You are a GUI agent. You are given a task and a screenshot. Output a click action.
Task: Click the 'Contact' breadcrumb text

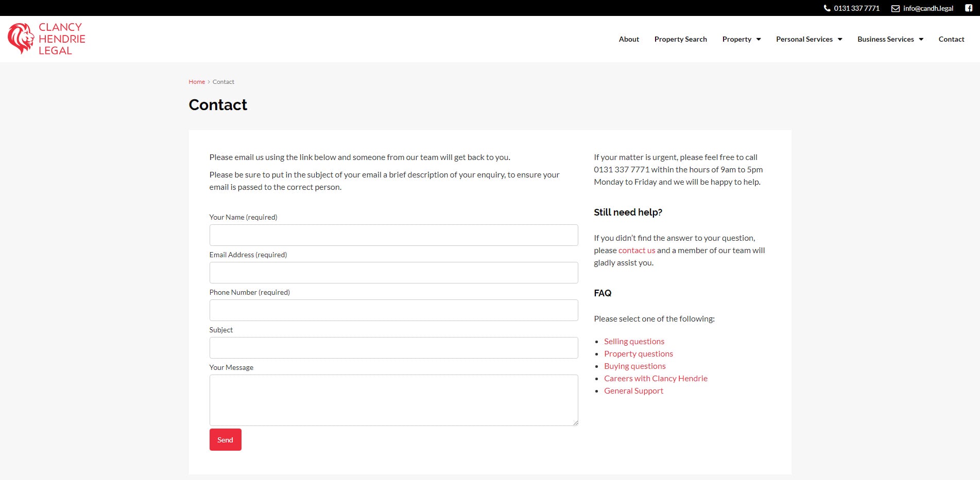click(223, 82)
